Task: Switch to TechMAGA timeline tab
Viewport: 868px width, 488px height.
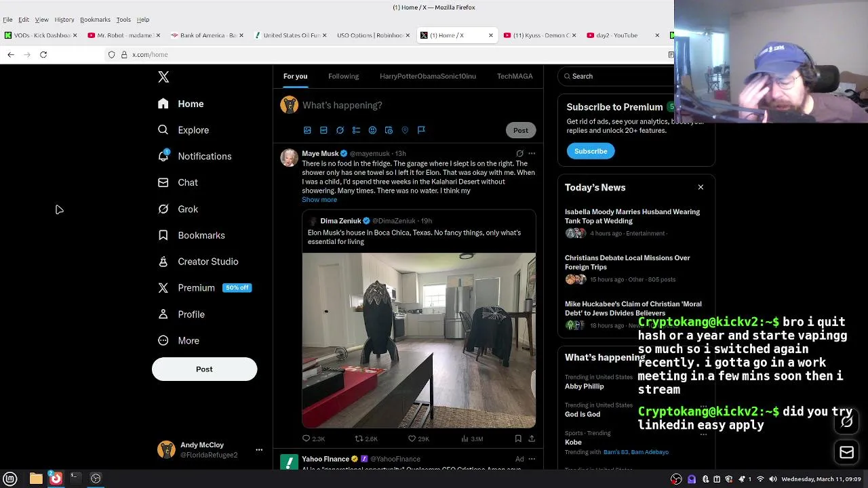Action: [515, 77]
